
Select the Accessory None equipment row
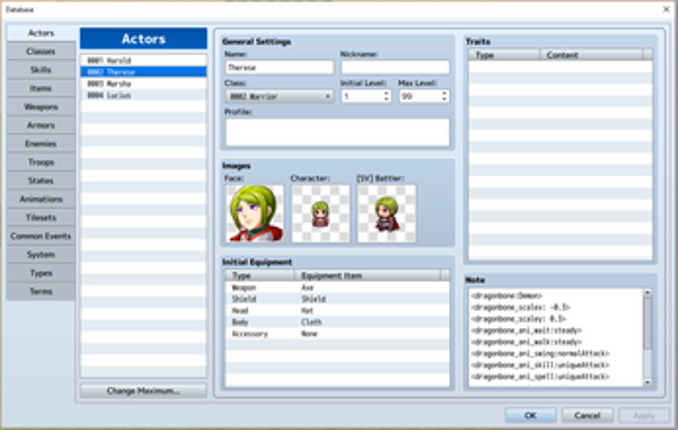(337, 334)
